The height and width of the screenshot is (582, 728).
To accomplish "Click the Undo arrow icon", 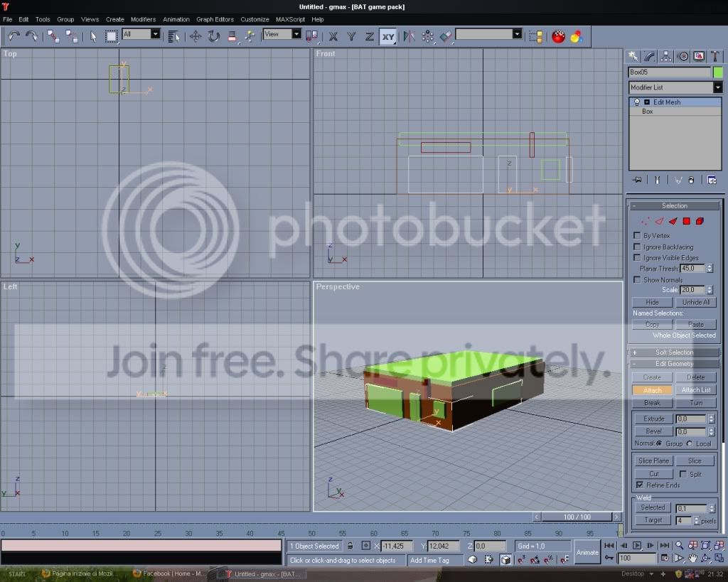I will [14, 36].
